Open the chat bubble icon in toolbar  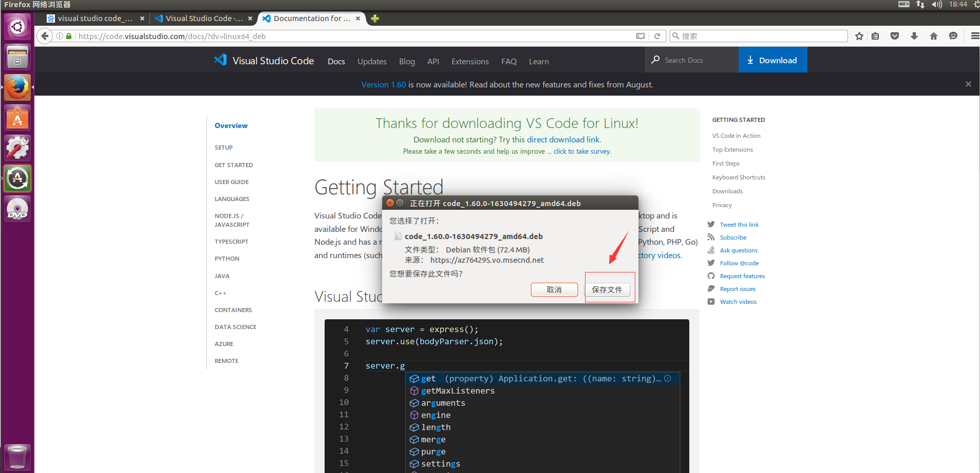point(953,36)
